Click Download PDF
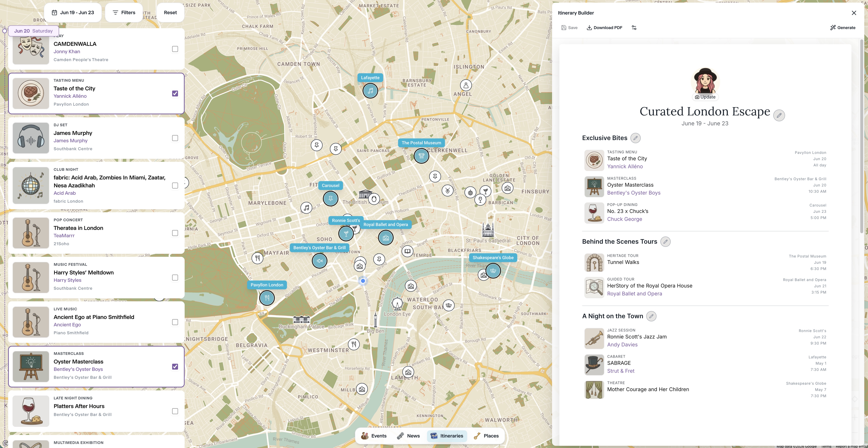Image resolution: width=868 pixels, height=448 pixels. click(604, 28)
